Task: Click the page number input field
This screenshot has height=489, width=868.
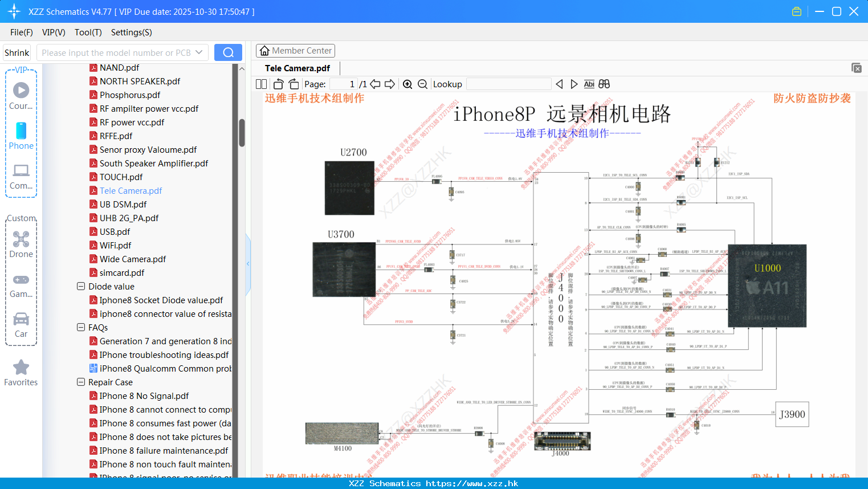Action: pyautogui.click(x=344, y=84)
